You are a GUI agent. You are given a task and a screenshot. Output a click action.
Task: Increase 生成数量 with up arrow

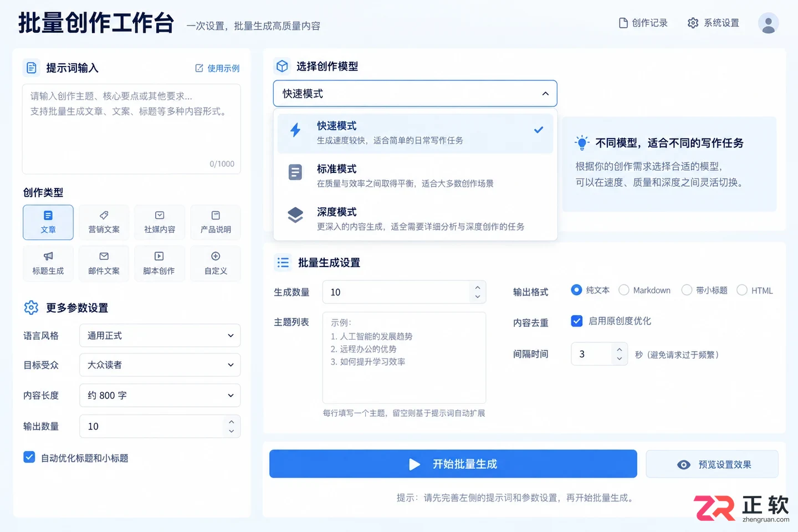[x=478, y=287]
